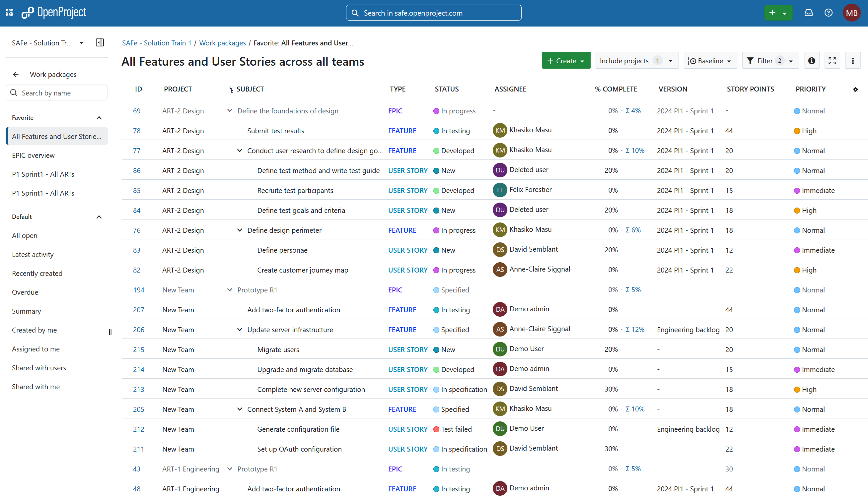Open the Include projects dropdown
Screen dimensions: 868x498
(x=637, y=61)
